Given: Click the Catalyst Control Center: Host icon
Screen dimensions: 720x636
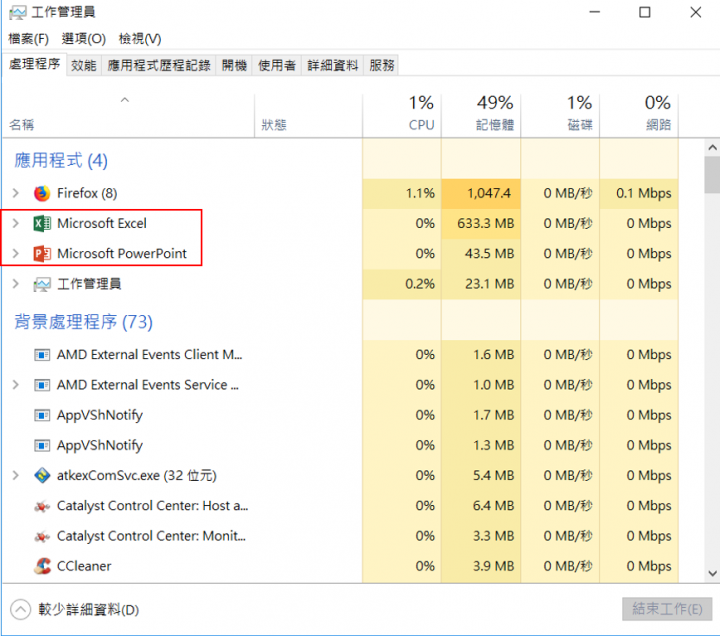Looking at the screenshot, I should 42,506.
